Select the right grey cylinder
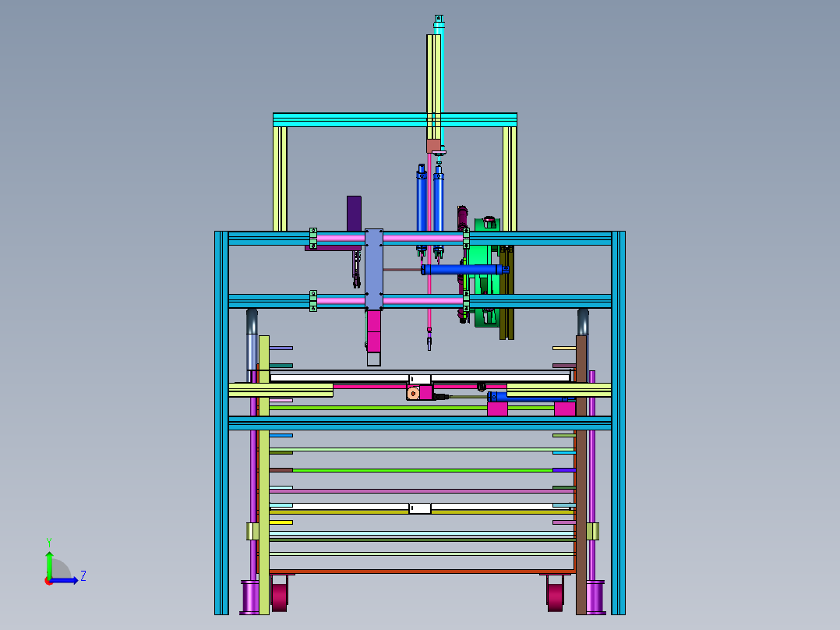840x630 pixels. click(x=584, y=323)
